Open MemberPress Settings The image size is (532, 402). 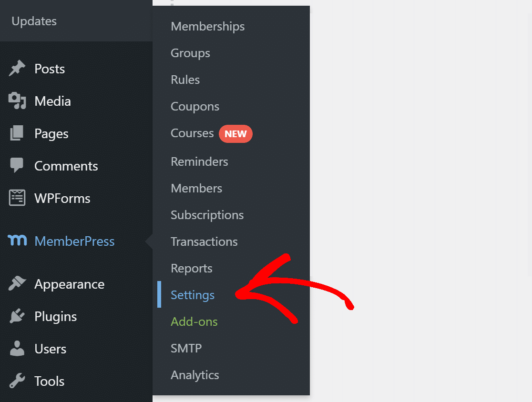pyautogui.click(x=192, y=295)
